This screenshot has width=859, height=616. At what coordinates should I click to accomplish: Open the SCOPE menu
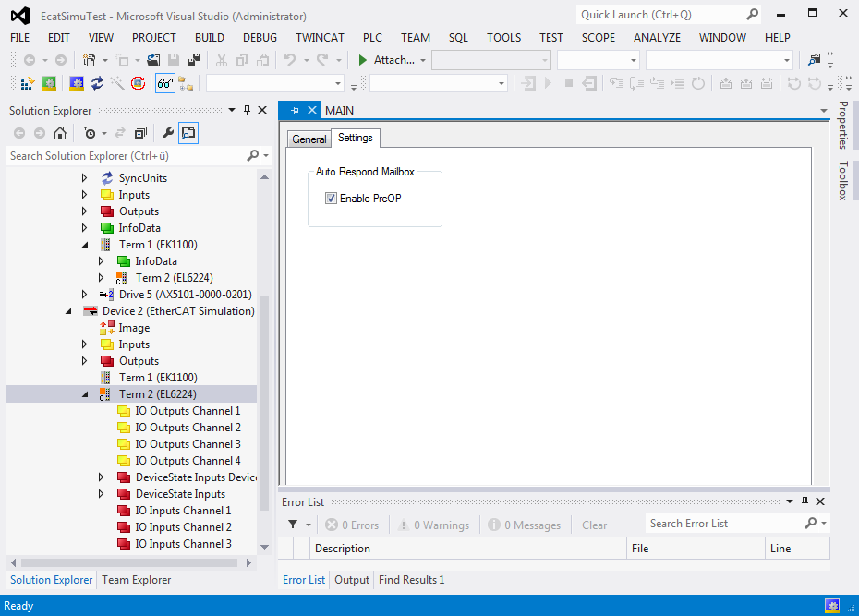[x=599, y=37]
